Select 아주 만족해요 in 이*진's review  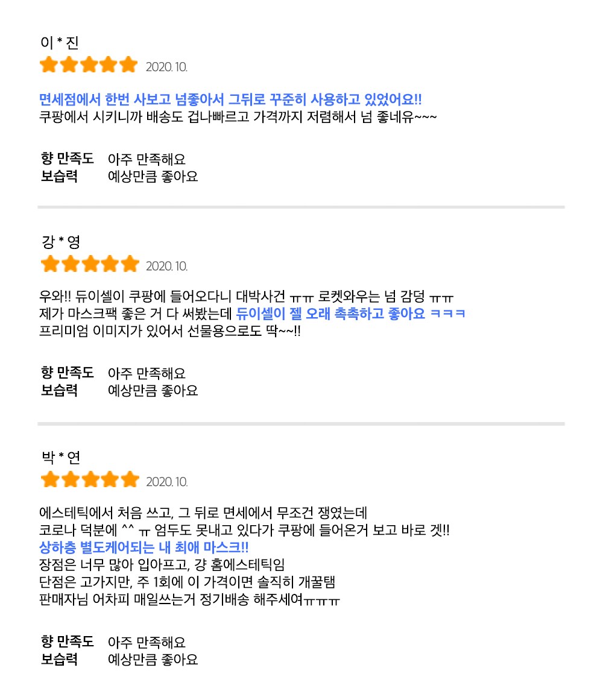(x=147, y=160)
